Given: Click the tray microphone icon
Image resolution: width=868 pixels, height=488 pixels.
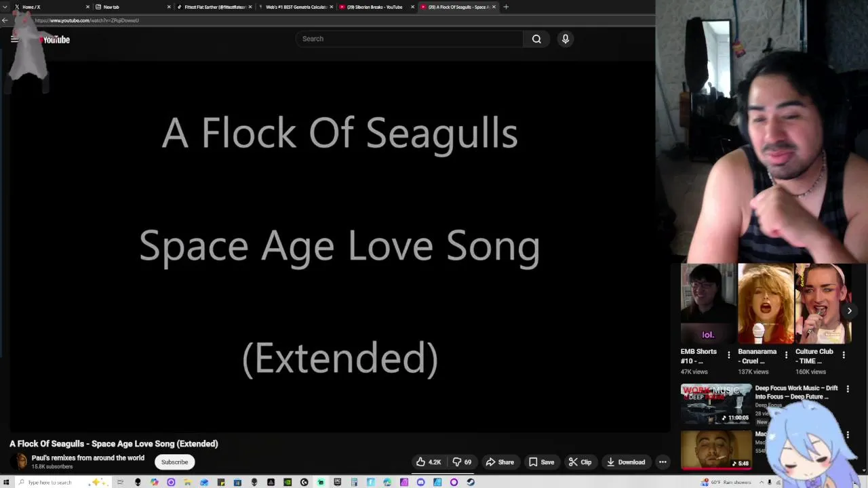Looking at the screenshot, I should [x=770, y=482].
